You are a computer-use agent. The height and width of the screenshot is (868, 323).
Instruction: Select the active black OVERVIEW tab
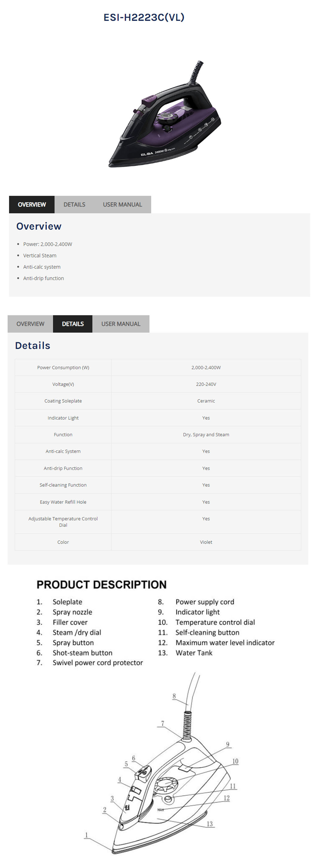[32, 204]
